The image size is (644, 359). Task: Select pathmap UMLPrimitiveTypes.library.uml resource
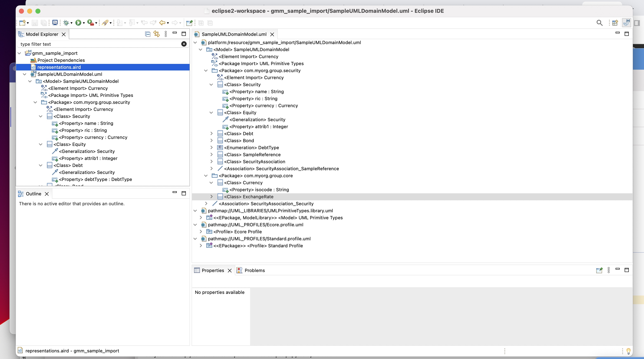click(270, 210)
